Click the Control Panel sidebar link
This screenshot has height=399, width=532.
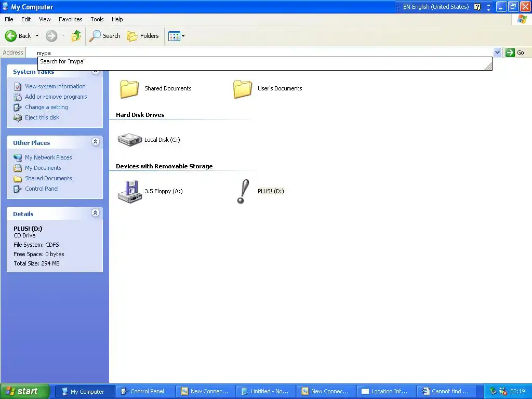tap(42, 189)
